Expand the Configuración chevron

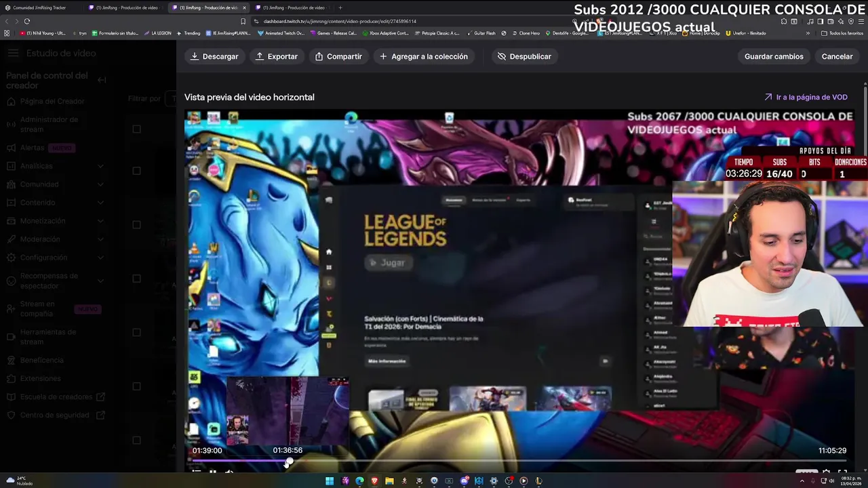pyautogui.click(x=101, y=258)
